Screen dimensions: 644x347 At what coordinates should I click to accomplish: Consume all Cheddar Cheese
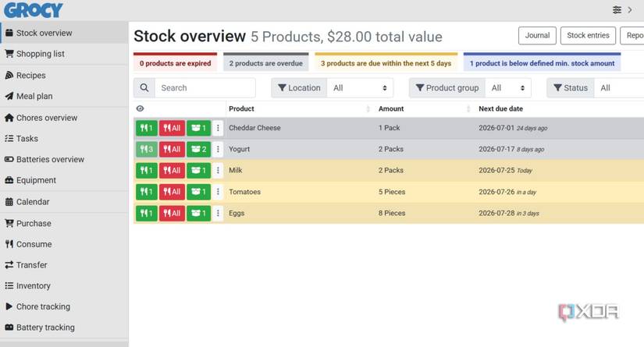tap(172, 128)
